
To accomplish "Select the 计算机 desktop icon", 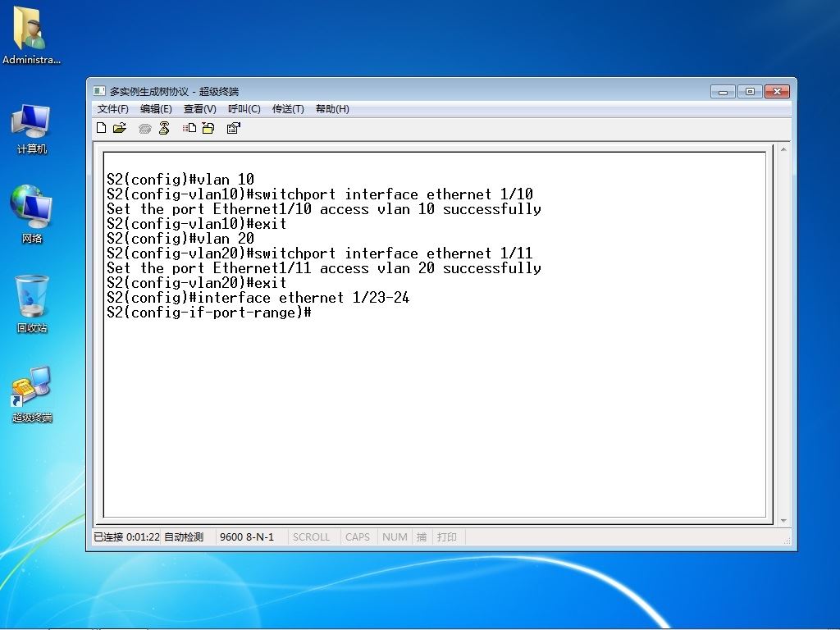I will pos(31,129).
